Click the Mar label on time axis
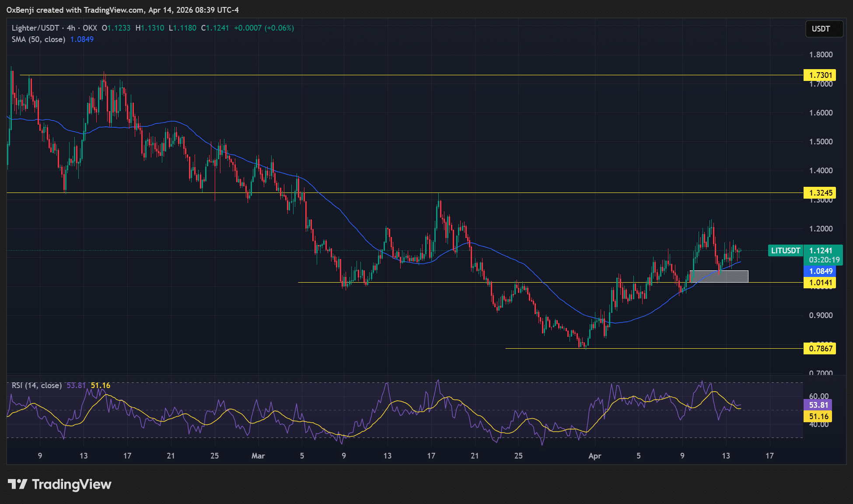 (258, 456)
